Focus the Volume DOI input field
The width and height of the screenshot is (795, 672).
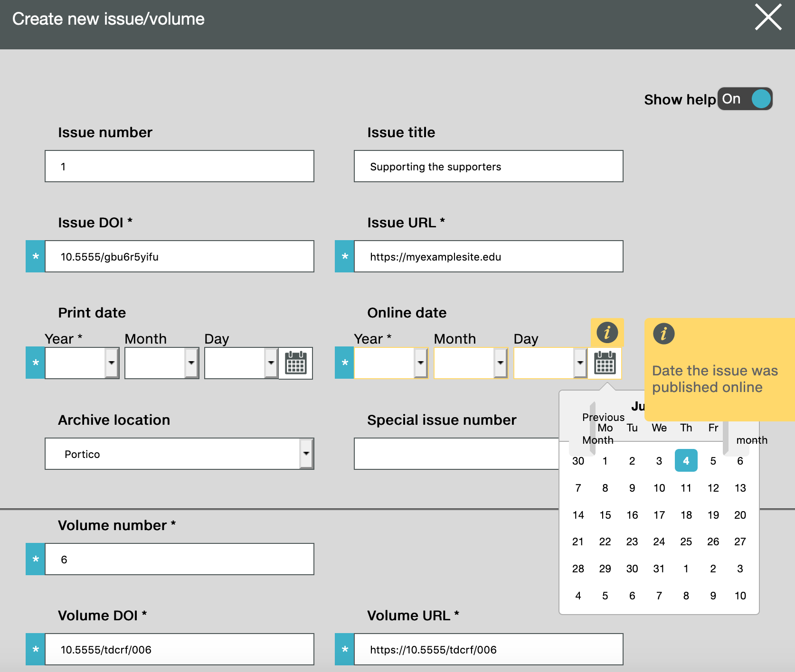(179, 650)
